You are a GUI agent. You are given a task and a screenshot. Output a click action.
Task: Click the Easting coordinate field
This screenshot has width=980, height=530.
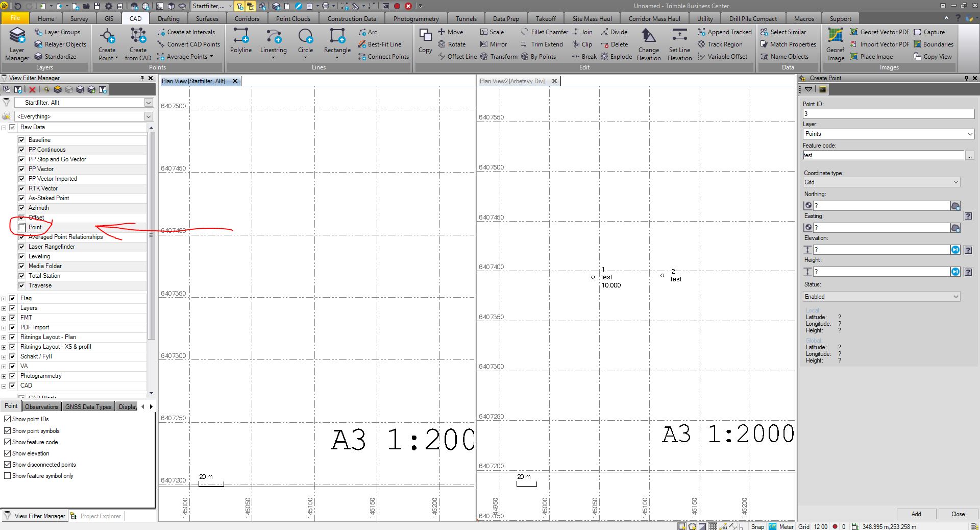[881, 228]
